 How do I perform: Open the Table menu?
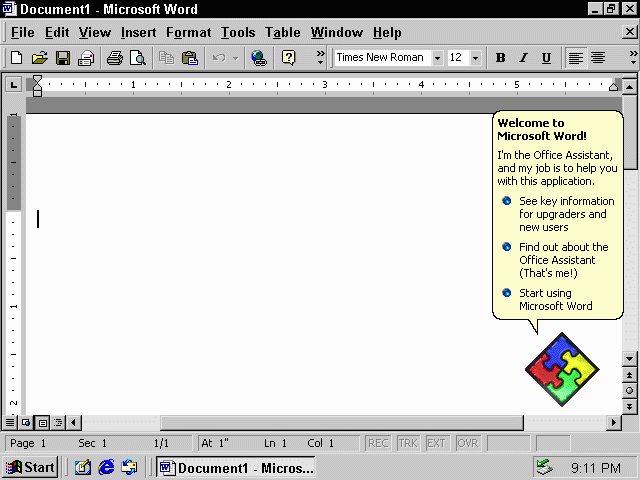pyautogui.click(x=282, y=33)
